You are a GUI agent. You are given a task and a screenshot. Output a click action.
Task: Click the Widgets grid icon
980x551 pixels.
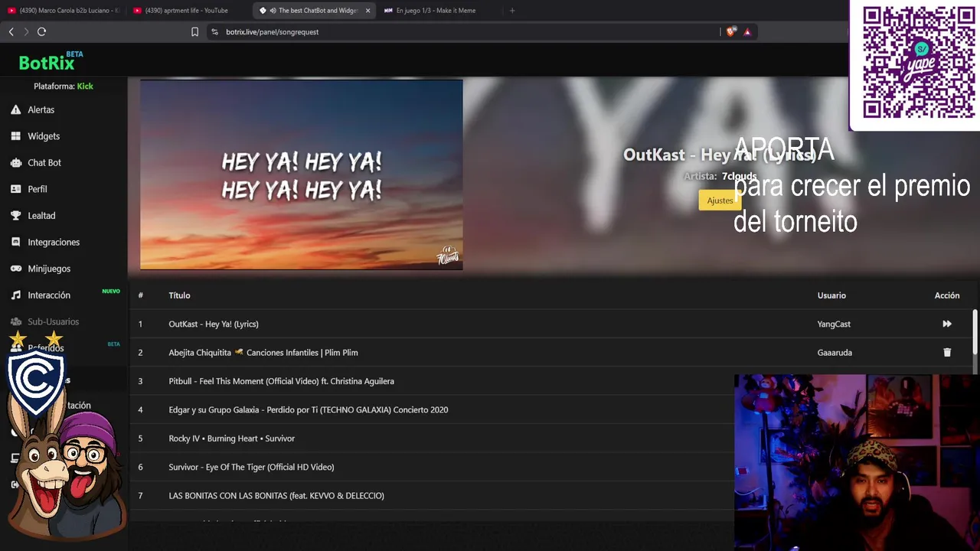click(x=15, y=136)
